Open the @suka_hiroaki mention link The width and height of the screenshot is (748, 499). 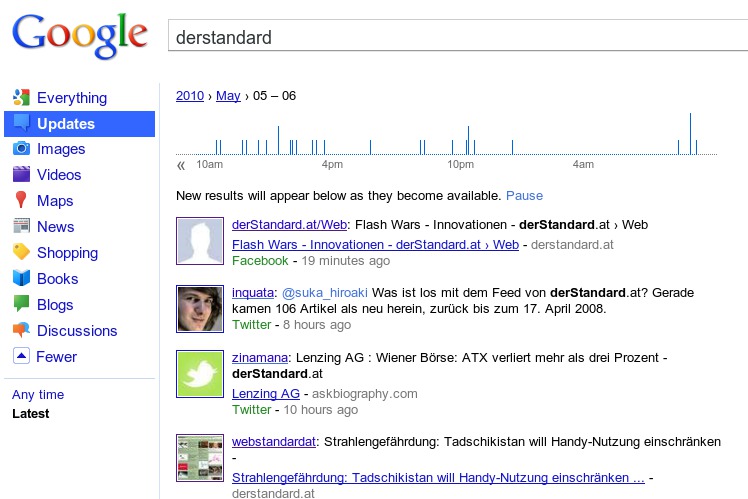pyautogui.click(x=325, y=293)
